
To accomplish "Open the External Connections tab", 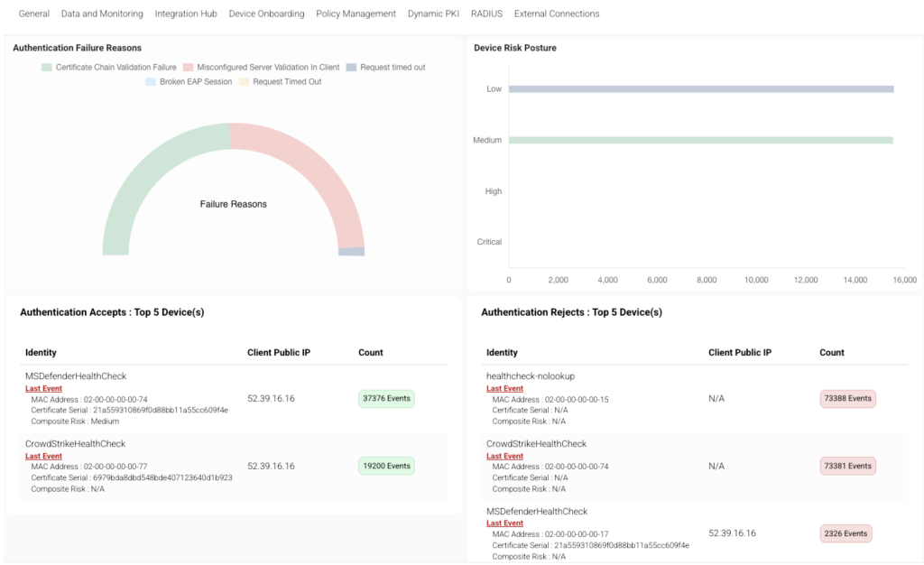I will point(556,14).
